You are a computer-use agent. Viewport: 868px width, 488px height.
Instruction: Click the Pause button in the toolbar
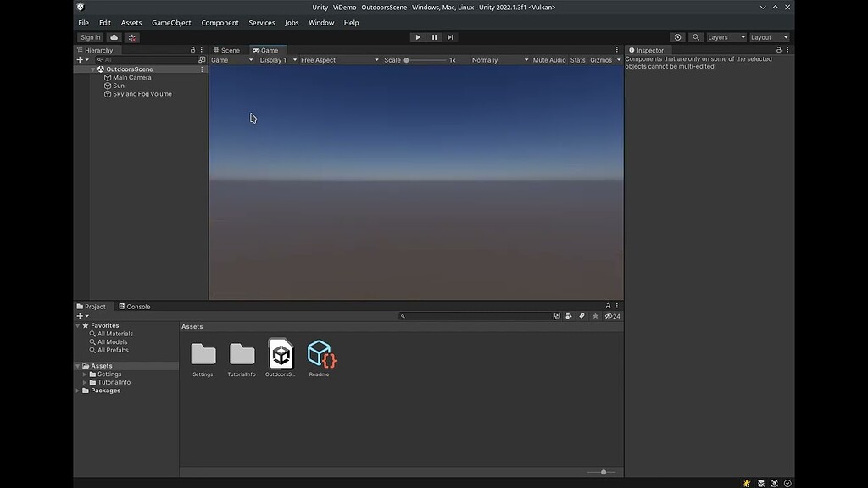433,36
